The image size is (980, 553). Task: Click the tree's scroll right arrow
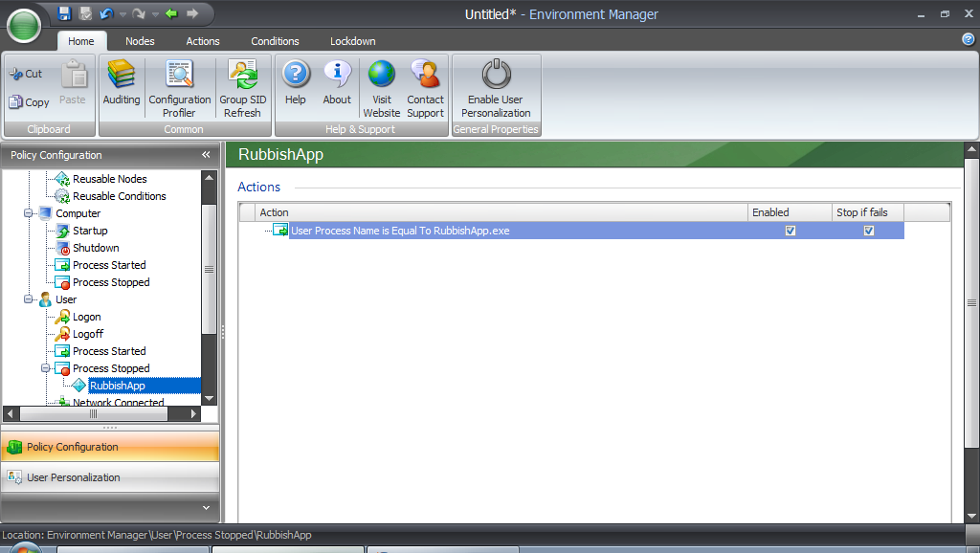tap(193, 413)
